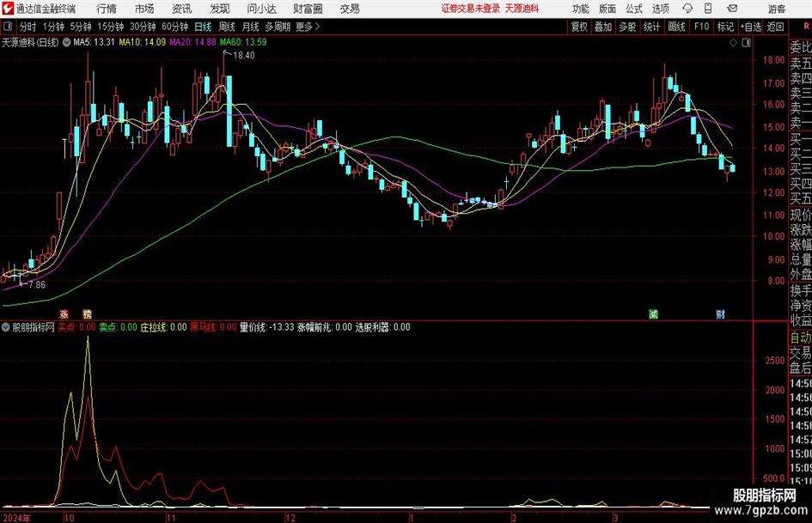Switch to the 15分钟 period tab
The width and height of the screenshot is (812, 523).
pyautogui.click(x=110, y=27)
